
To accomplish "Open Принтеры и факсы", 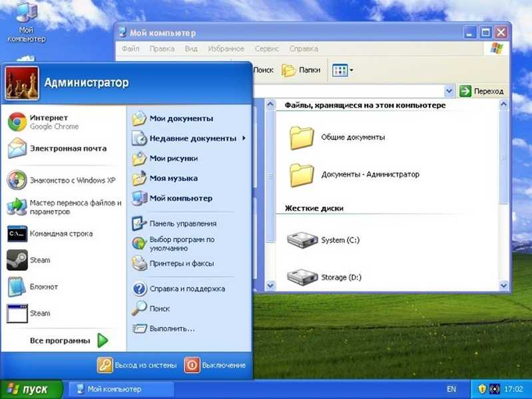I will [173, 263].
